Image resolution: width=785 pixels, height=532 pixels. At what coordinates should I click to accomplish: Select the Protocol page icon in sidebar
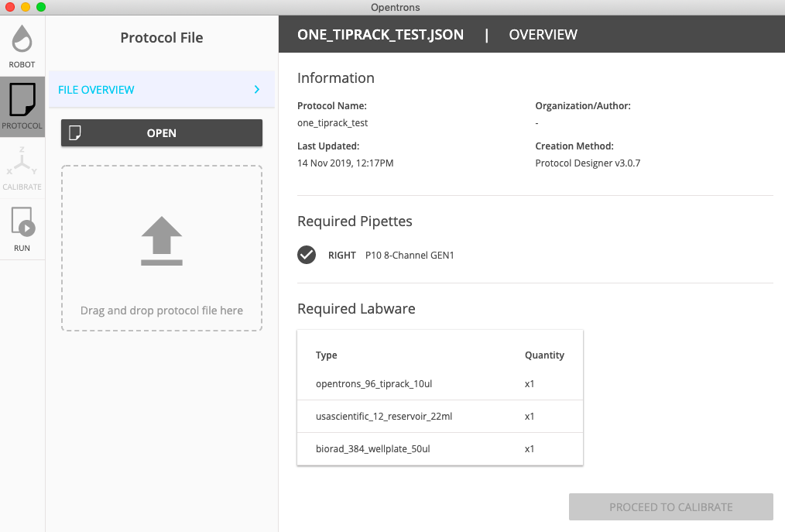click(22, 99)
